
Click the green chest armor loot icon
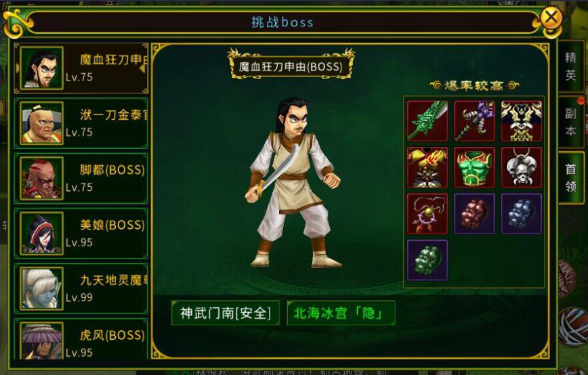coord(474,167)
